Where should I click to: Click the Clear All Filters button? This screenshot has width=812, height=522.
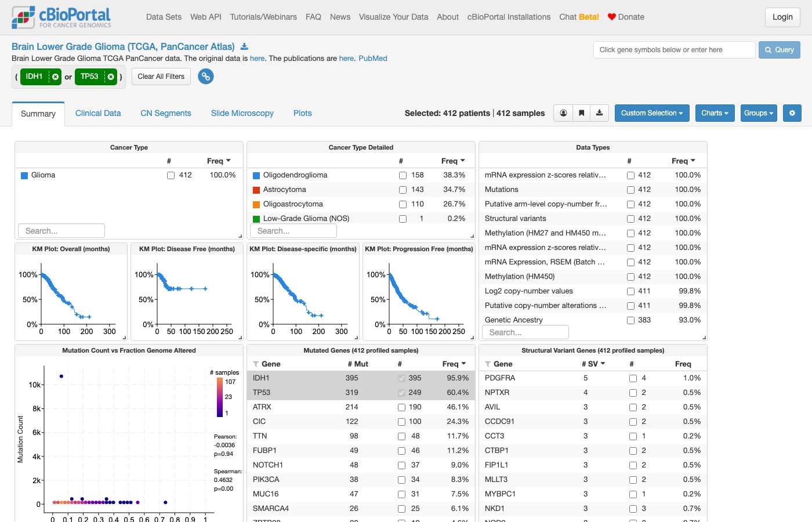point(161,77)
